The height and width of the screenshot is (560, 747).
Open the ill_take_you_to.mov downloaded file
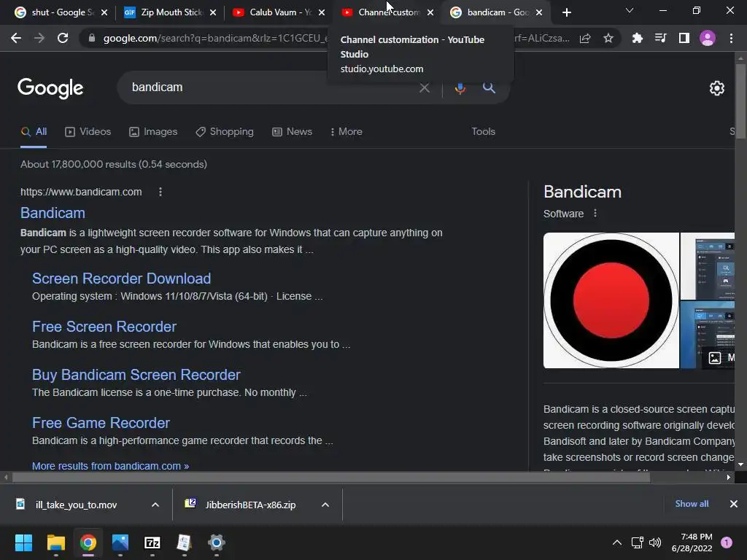pos(76,505)
